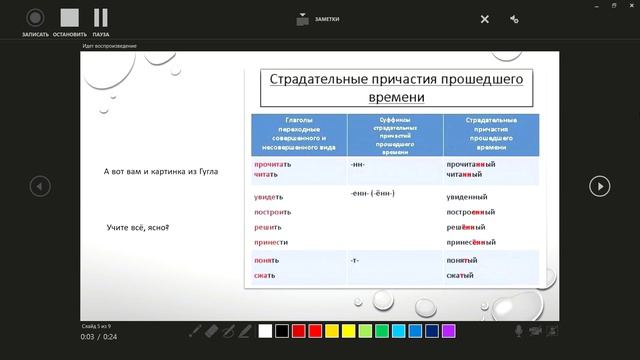This screenshot has width=640, height=360.
Task: Pick the dark red ink color
Action: [x=298, y=331]
